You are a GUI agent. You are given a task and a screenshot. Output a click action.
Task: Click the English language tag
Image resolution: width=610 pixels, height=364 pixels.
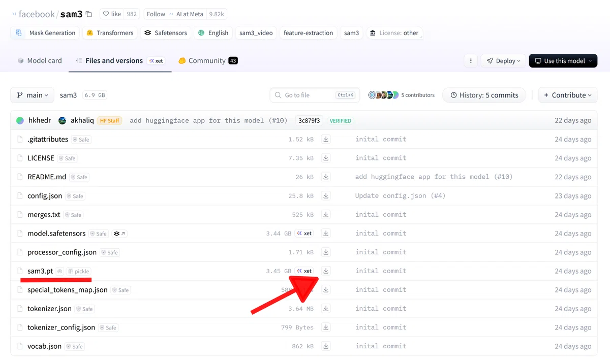coord(213,33)
